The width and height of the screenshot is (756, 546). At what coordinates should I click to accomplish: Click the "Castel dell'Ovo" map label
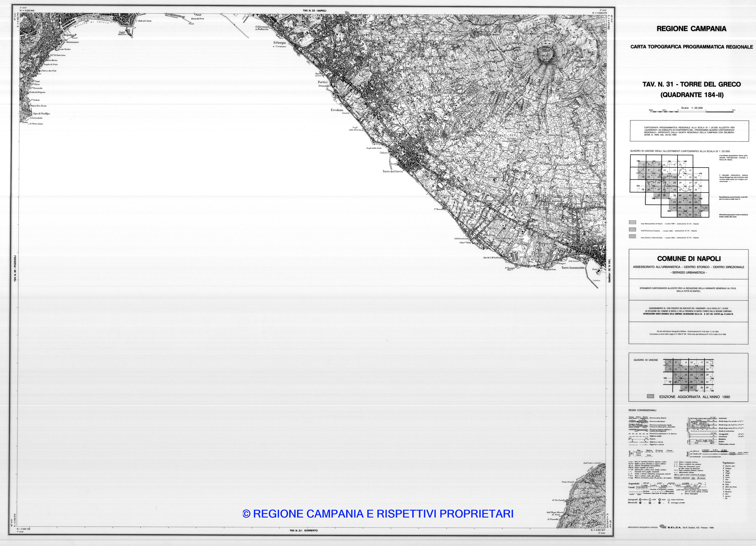coord(122,33)
